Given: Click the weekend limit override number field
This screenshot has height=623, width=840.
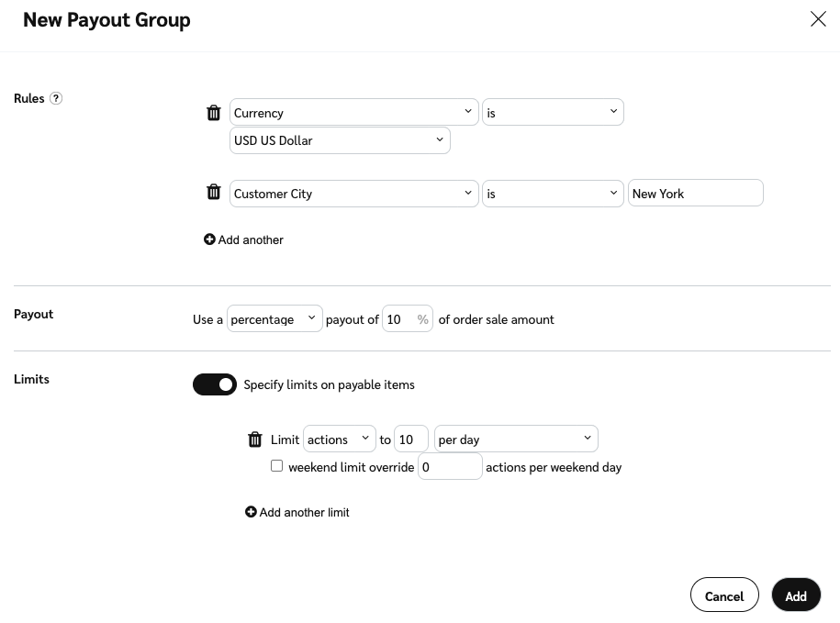Looking at the screenshot, I should (x=450, y=467).
